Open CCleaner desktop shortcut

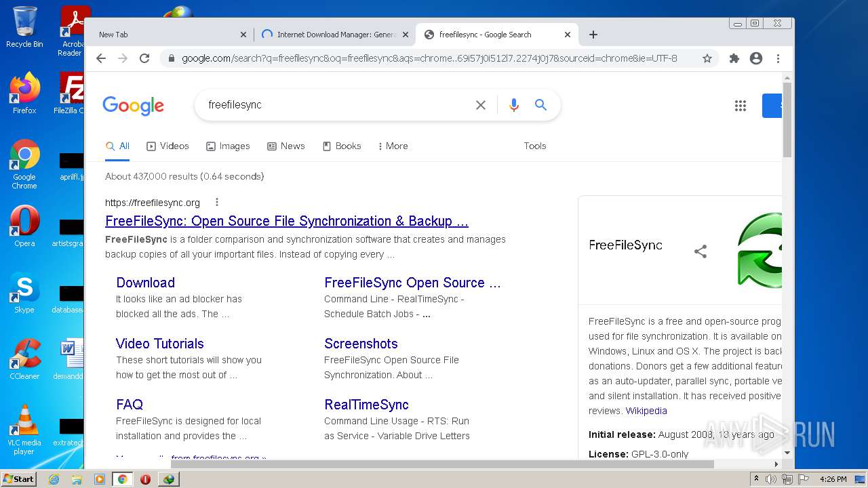click(x=24, y=359)
